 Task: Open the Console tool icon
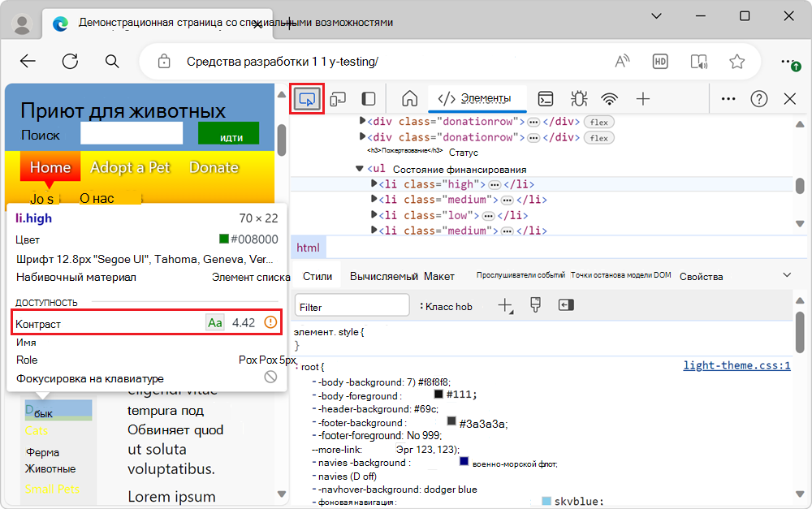click(546, 98)
